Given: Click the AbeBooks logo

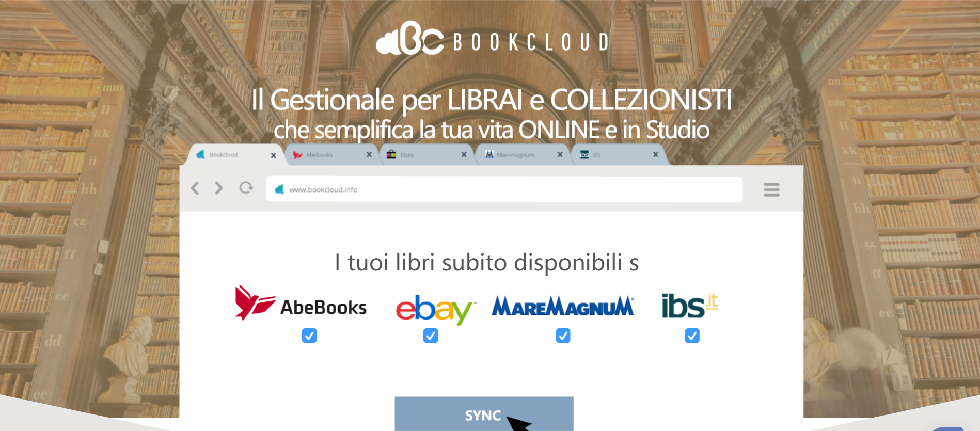Looking at the screenshot, I should click(301, 304).
